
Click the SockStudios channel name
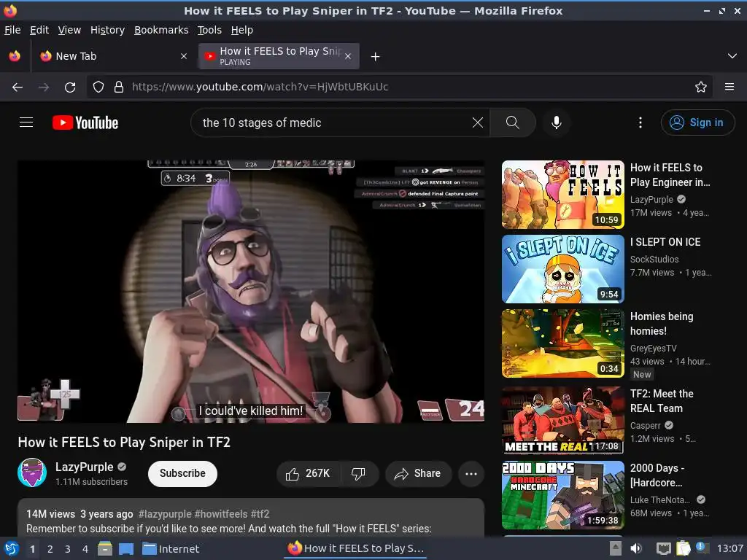654,259
